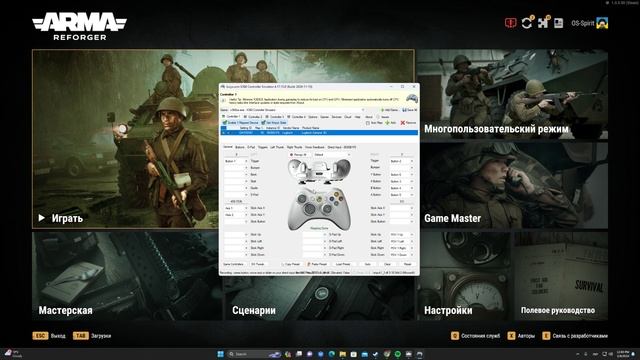Image resolution: width=640 pixels, height=360 pixels.
Task: Toggle Enable 1 Mapped Device
Action: [240, 122]
